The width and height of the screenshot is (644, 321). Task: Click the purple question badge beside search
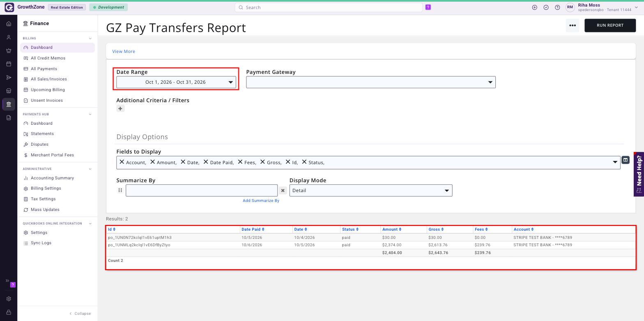(x=428, y=7)
